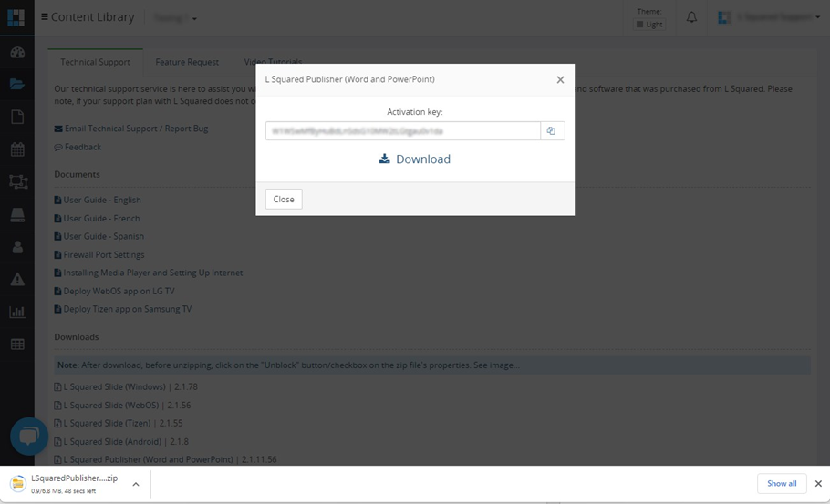Screen dimensions: 830x504
Task: Open Deploy WebOS app on LG TV
Action: (x=119, y=292)
